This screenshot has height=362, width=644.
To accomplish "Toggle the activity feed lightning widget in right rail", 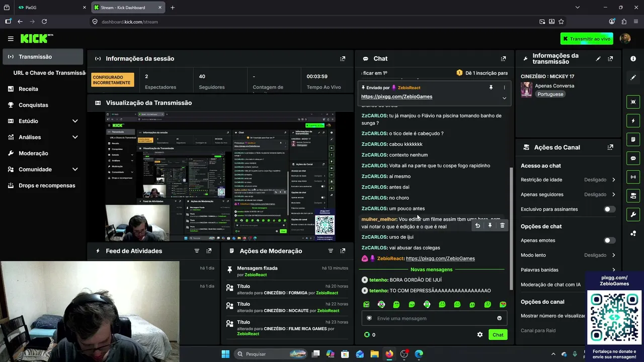I will [x=633, y=121].
